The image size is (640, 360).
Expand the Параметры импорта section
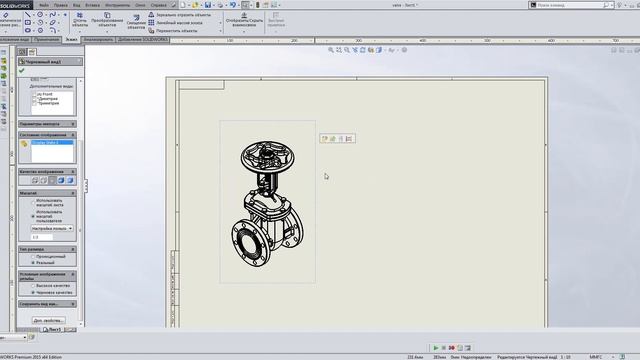73,124
